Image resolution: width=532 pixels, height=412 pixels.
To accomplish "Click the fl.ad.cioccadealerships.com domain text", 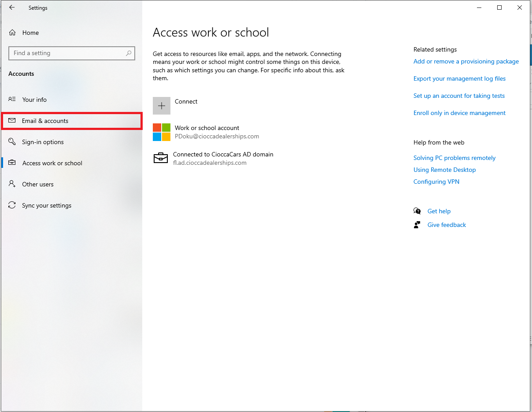I will coord(210,163).
